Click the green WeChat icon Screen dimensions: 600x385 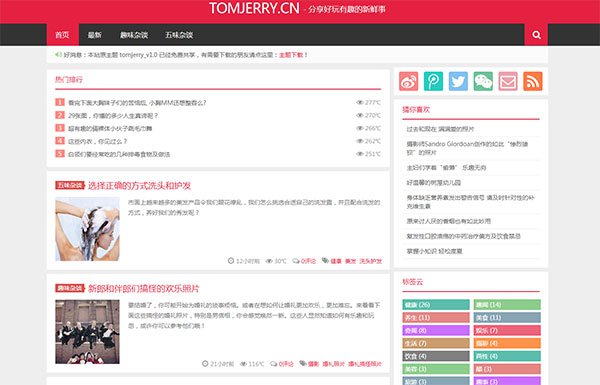pyautogui.click(x=483, y=81)
